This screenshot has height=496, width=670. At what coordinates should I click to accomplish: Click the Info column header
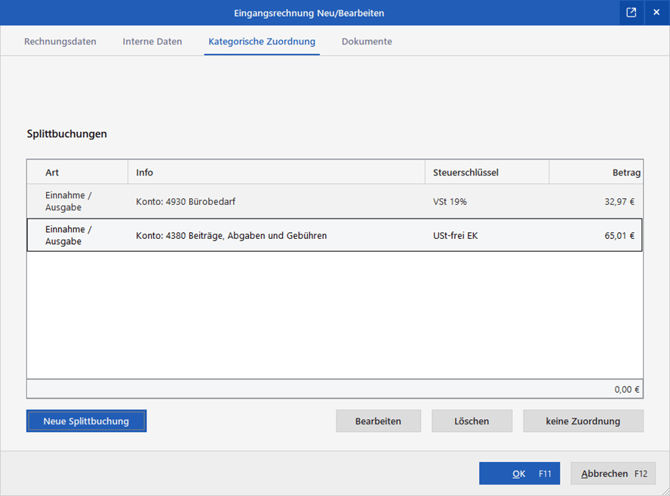(276, 173)
